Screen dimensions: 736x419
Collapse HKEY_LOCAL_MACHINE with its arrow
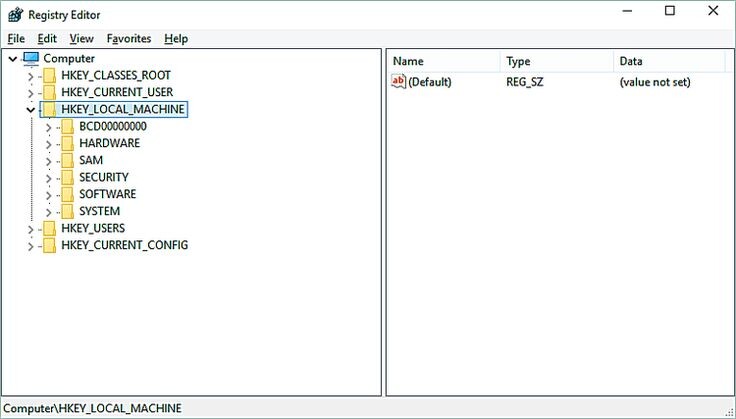(x=31, y=110)
